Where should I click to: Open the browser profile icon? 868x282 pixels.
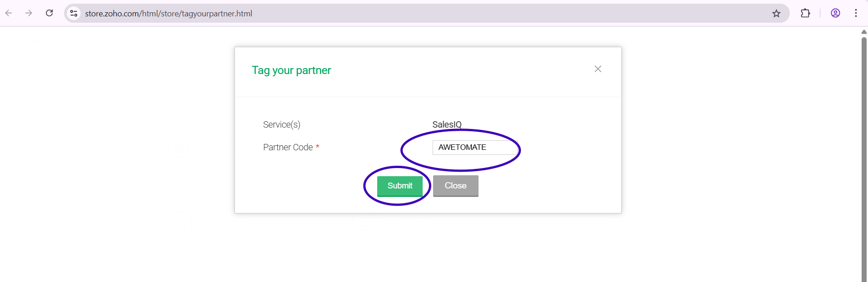point(835,13)
